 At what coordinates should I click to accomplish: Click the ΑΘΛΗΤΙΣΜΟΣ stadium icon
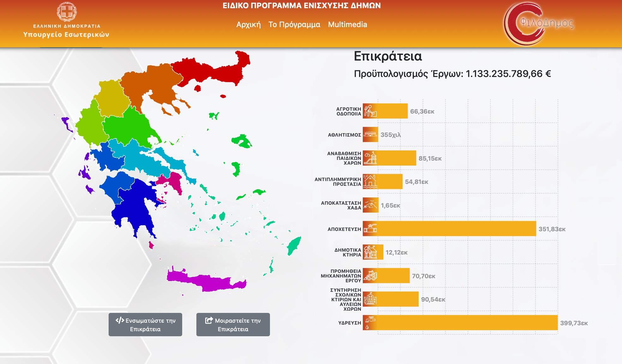click(x=370, y=134)
